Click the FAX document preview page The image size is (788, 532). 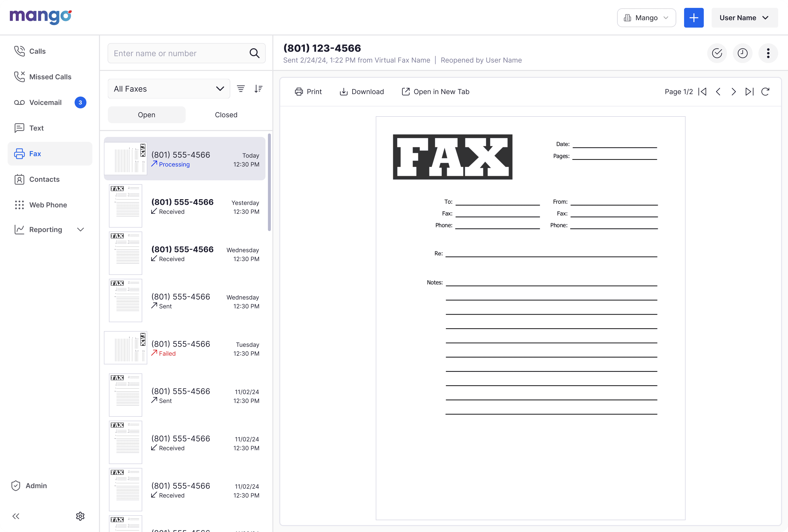click(x=530, y=318)
